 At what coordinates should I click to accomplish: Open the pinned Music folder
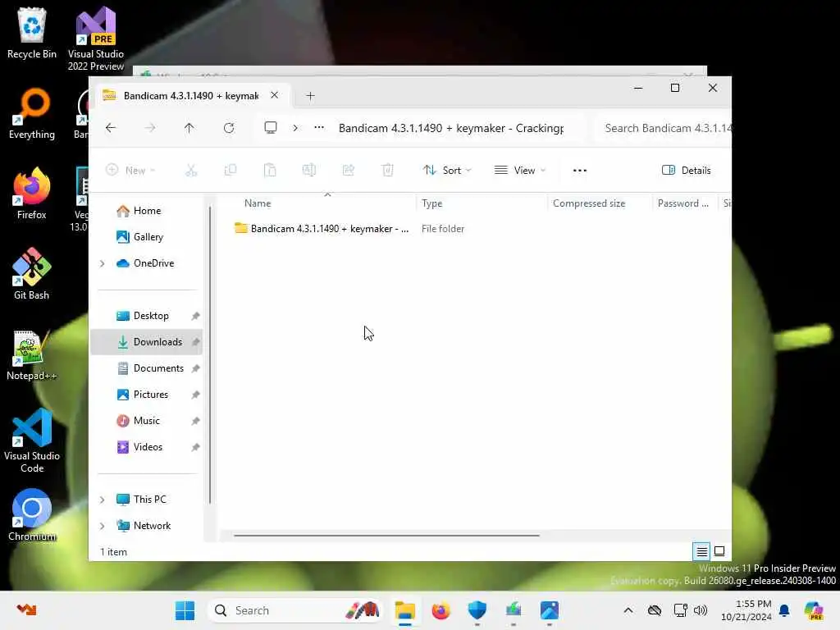[x=146, y=421]
